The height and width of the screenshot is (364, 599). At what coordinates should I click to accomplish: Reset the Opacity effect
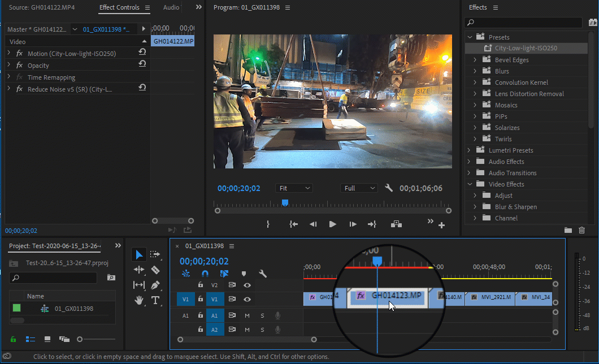pyautogui.click(x=142, y=64)
